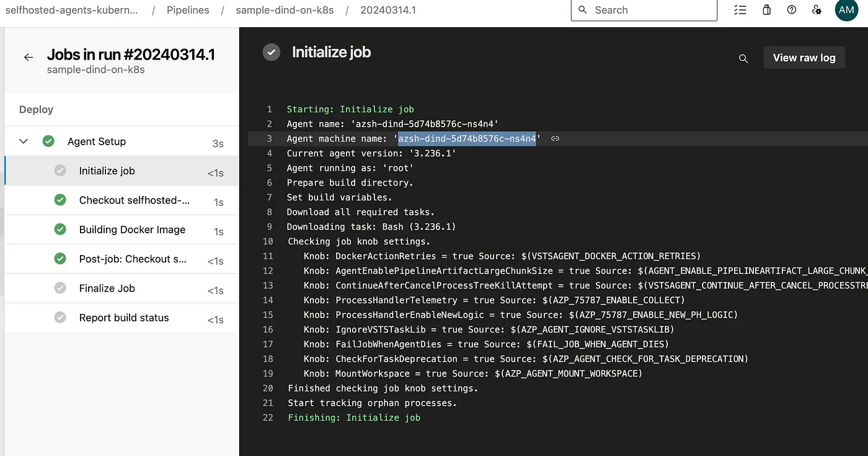Select the Building Docker Image step
868x456 pixels.
click(122, 230)
